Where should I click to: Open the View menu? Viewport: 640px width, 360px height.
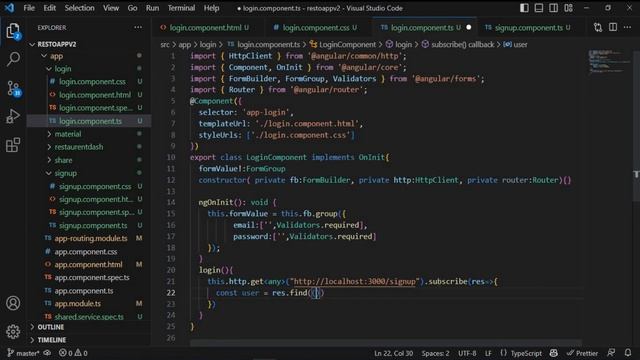tap(111, 8)
